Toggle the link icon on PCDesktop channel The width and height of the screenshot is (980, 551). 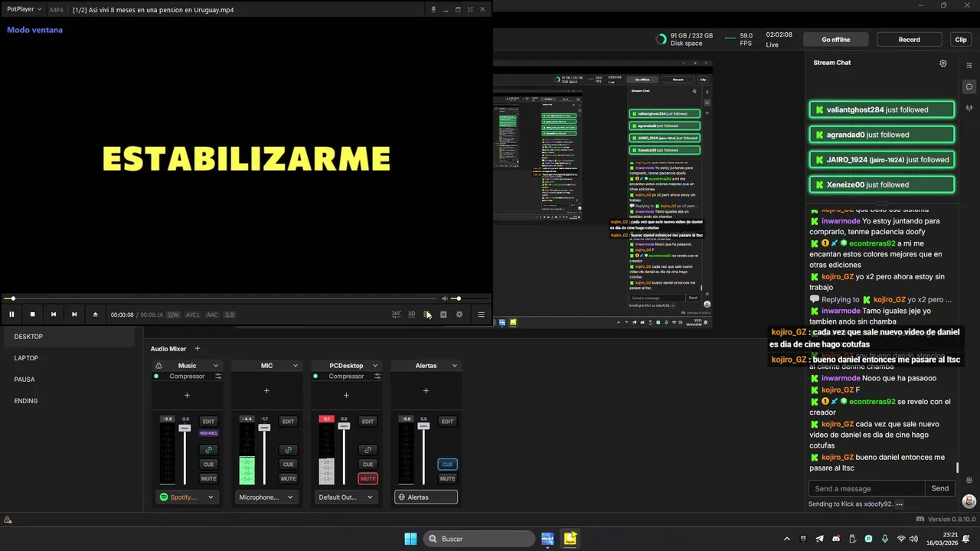pos(367,450)
